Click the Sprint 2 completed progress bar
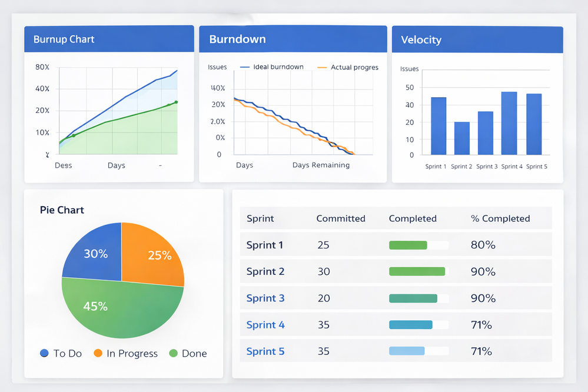 coord(418,271)
